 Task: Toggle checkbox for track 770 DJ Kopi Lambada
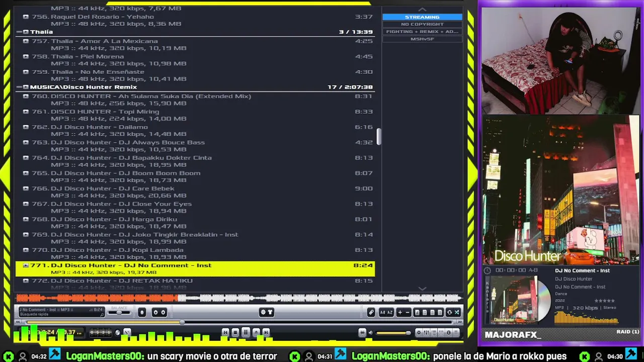[26, 250]
